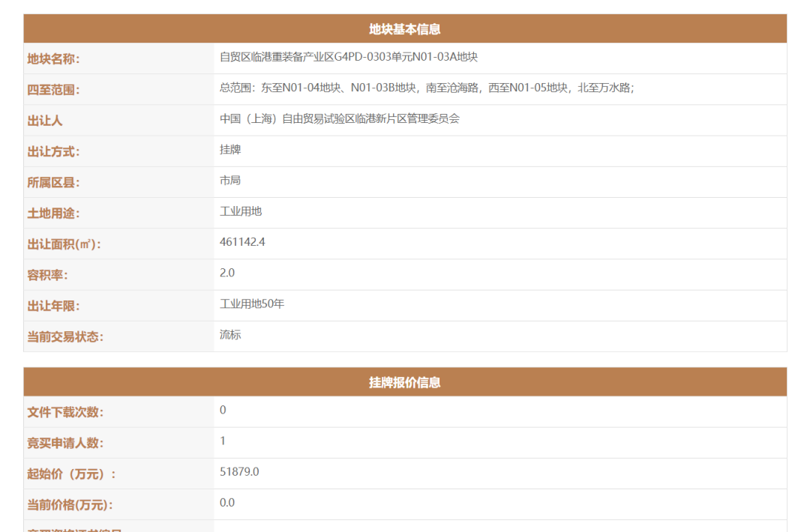Click the 地块基本信息 section header
The width and height of the screenshot is (810, 532).
(x=405, y=29)
